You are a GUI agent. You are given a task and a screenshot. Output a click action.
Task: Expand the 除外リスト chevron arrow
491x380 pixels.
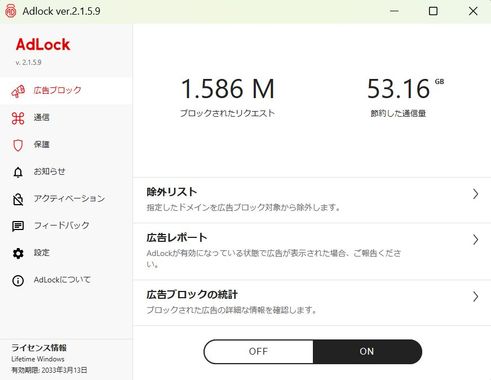click(475, 194)
